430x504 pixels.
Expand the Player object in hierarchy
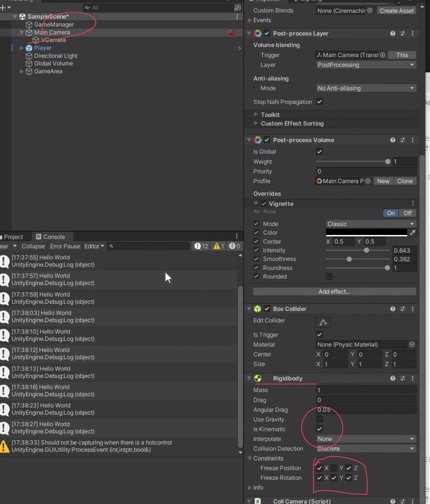22,48
